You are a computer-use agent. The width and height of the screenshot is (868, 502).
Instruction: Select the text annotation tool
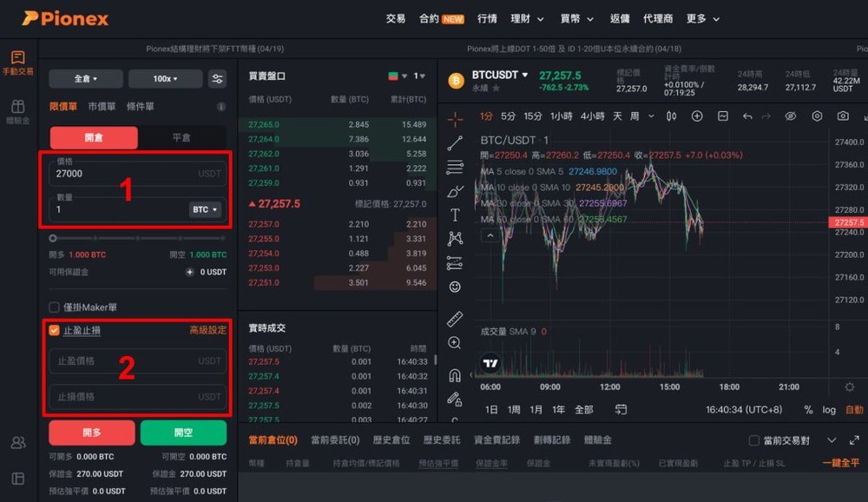(455, 215)
